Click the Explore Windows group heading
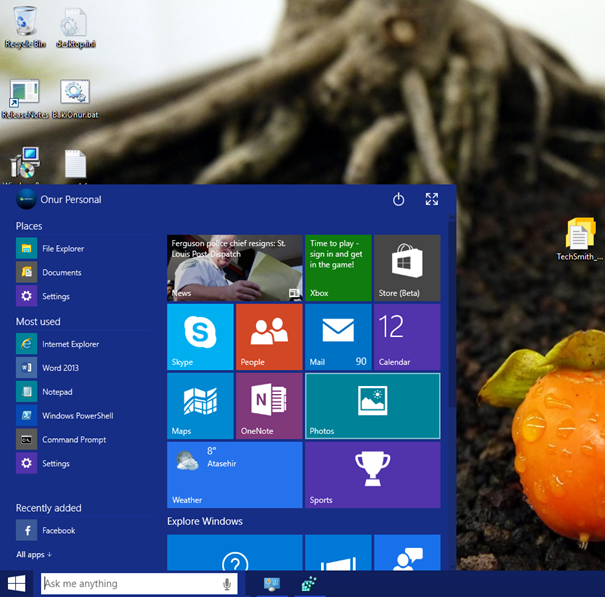Screen dimensions: 605x597 point(205,521)
